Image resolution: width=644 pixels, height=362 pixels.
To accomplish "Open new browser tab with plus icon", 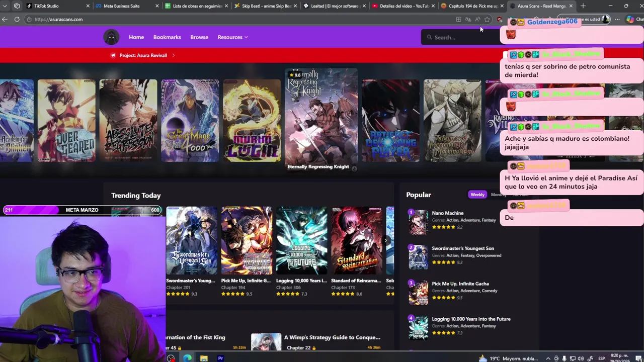I will [583, 6].
